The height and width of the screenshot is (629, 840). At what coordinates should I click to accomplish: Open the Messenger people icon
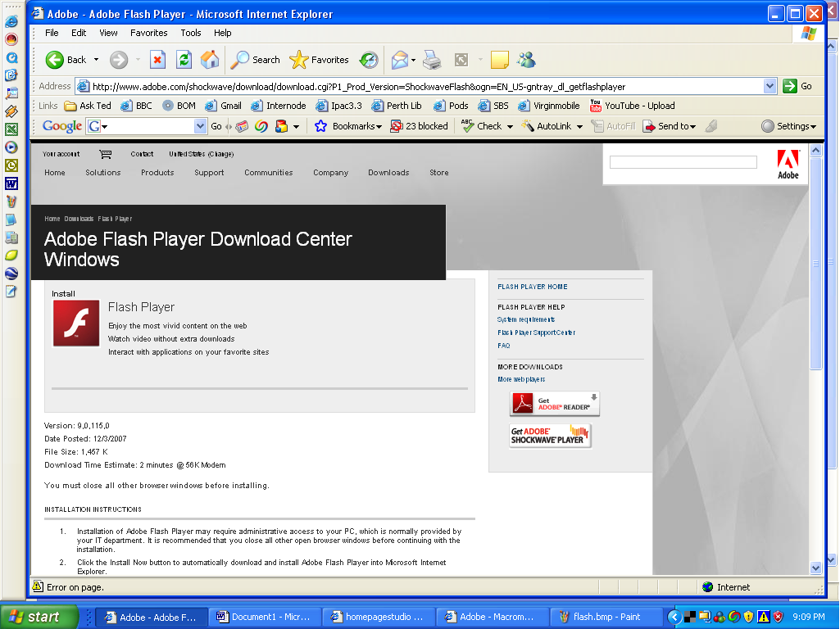coord(527,60)
